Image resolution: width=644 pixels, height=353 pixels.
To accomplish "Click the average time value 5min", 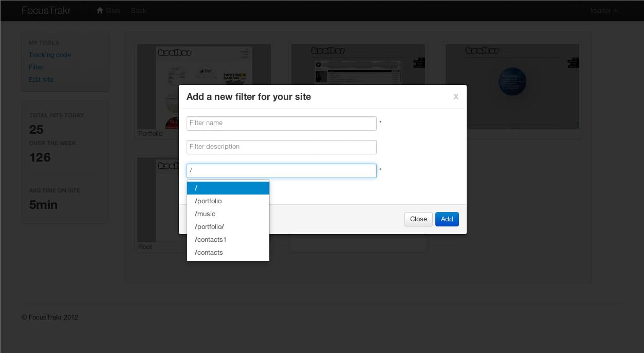I will [x=43, y=205].
